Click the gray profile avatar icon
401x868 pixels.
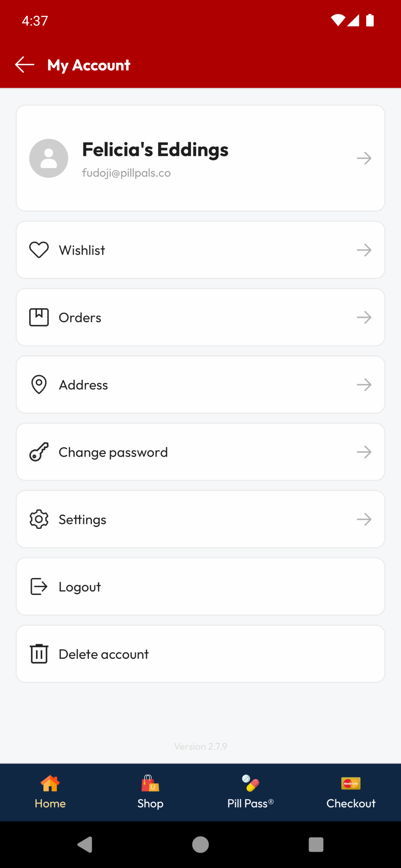49,158
